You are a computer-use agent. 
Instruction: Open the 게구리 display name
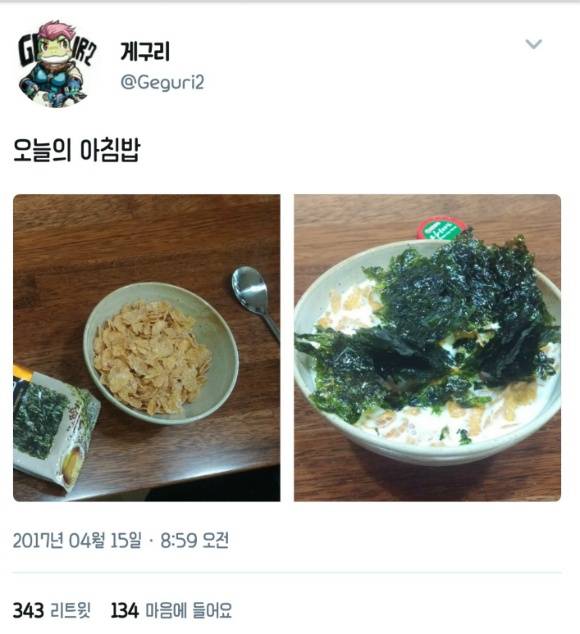pos(145,52)
